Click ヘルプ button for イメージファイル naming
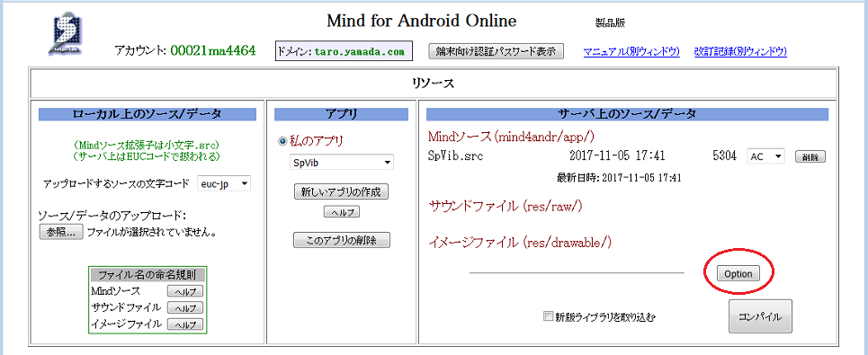Screen dimensions: 868x355 coord(185,325)
